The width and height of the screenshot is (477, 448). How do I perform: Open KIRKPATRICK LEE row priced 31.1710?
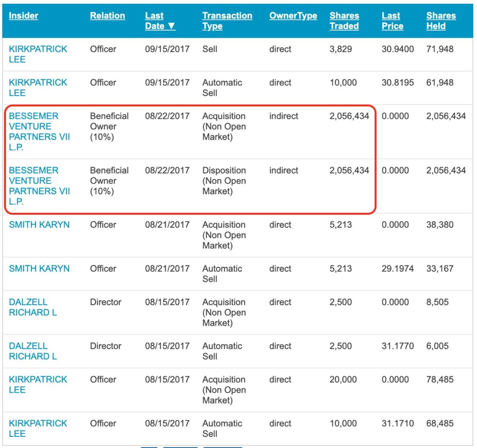pyautogui.click(x=38, y=428)
